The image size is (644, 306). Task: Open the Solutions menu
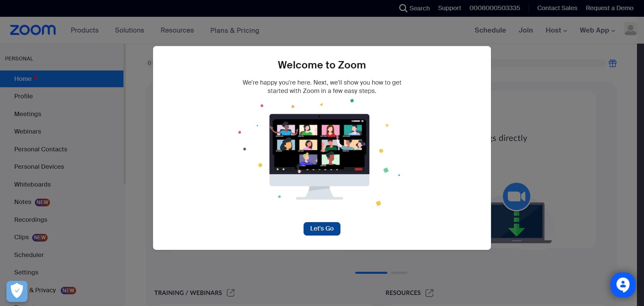[129, 30]
